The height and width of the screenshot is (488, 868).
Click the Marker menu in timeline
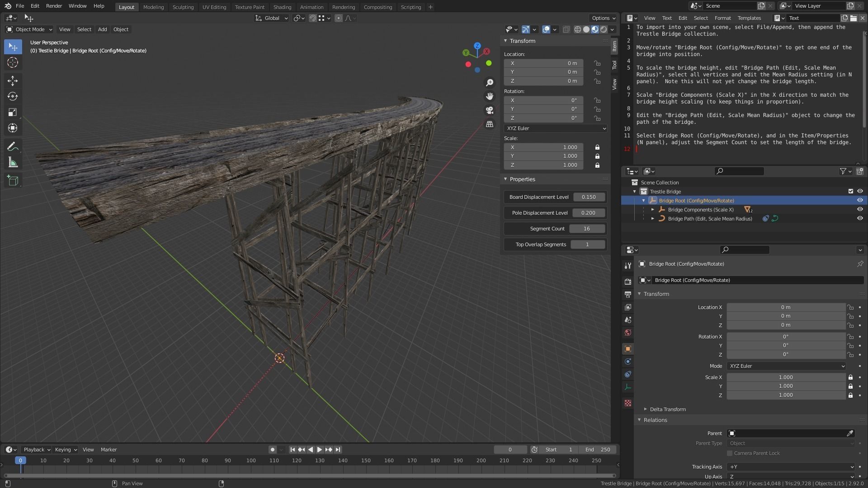tap(108, 450)
